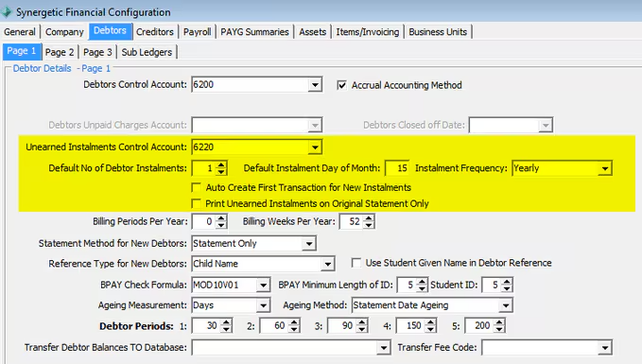The height and width of the screenshot is (364, 642).
Task: Open the Ageing Measurement dropdown
Action: pyautogui.click(x=263, y=305)
